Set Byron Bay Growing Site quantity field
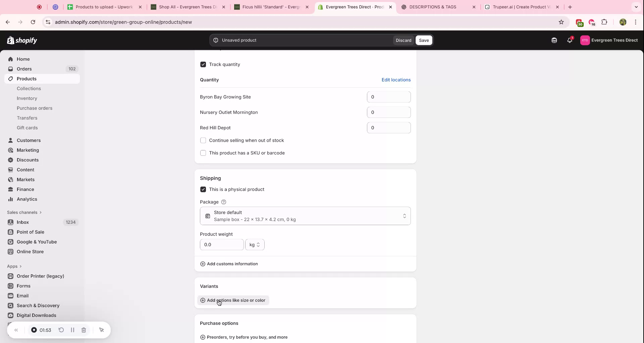The height and width of the screenshot is (343, 644). pyautogui.click(x=389, y=97)
